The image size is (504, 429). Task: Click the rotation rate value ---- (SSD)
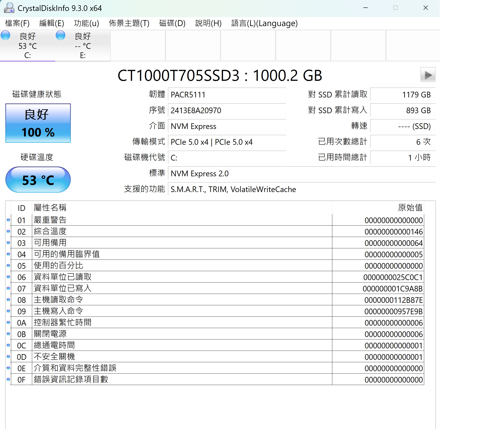(x=403, y=126)
